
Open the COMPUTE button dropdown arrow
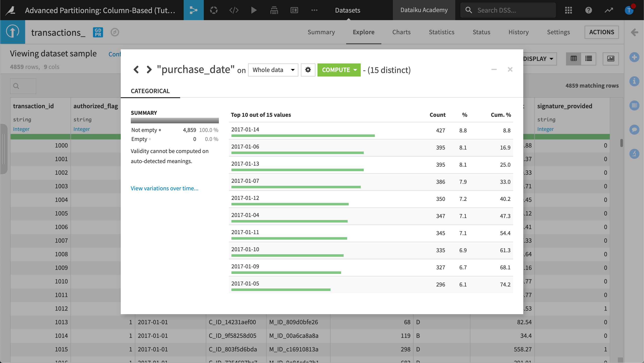pyautogui.click(x=355, y=70)
